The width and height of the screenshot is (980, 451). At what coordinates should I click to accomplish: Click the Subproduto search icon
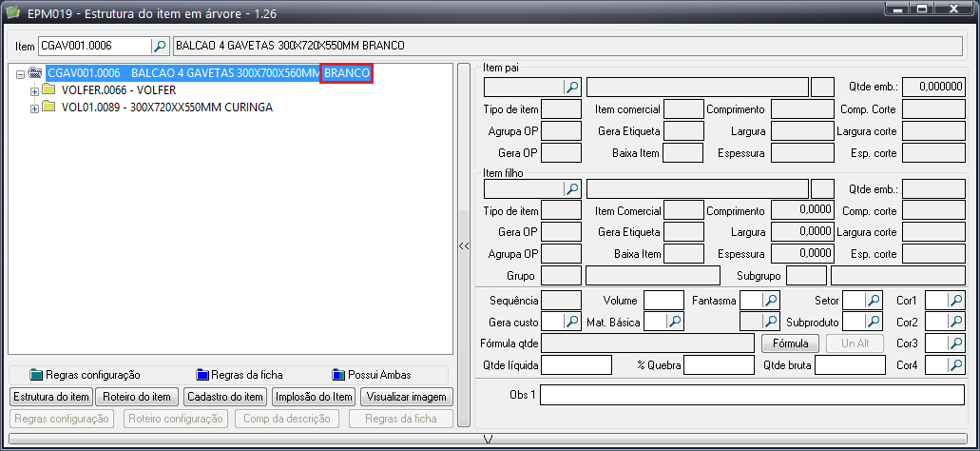point(874,322)
